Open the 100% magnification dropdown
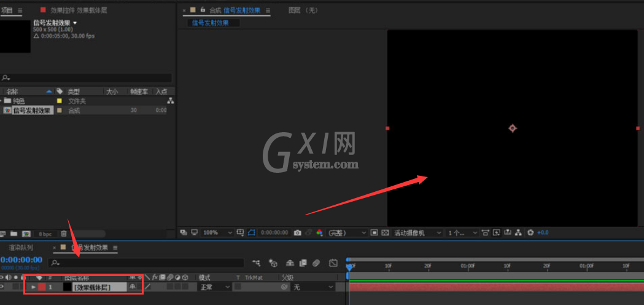Image resolution: width=644 pixels, height=305 pixels. 217,233
